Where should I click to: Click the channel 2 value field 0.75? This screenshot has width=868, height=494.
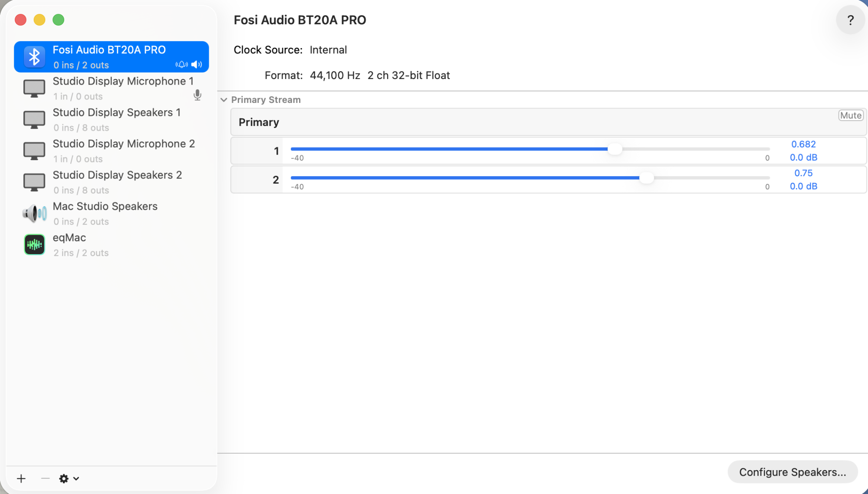(803, 173)
